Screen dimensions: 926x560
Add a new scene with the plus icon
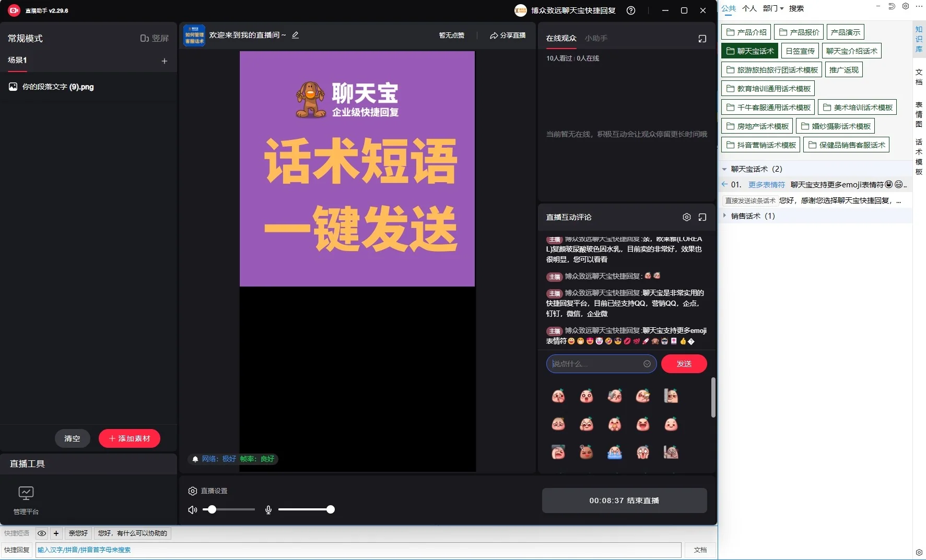165,61
